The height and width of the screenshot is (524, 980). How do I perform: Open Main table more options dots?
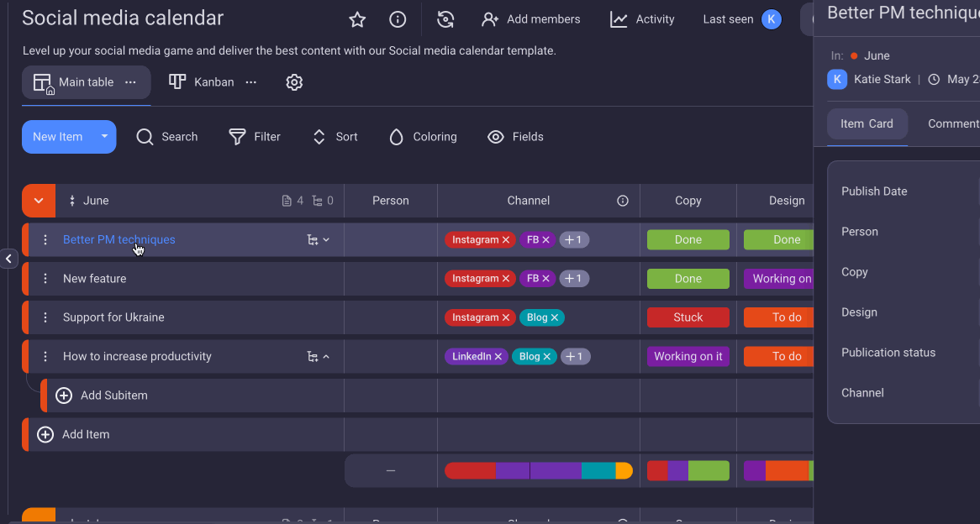130,81
